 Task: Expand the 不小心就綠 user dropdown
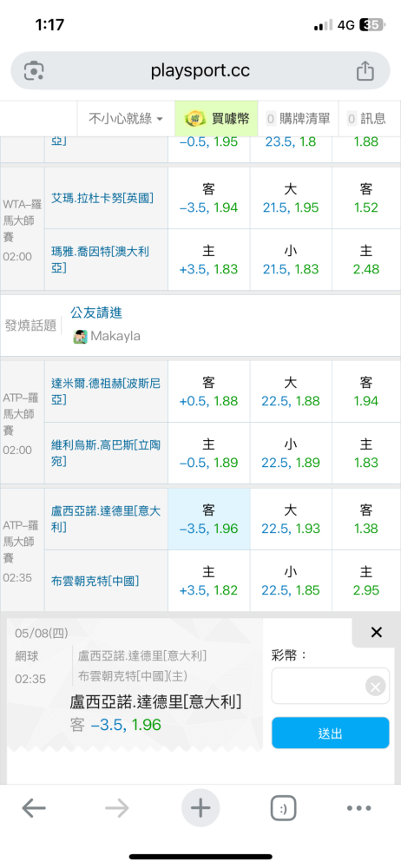126,118
